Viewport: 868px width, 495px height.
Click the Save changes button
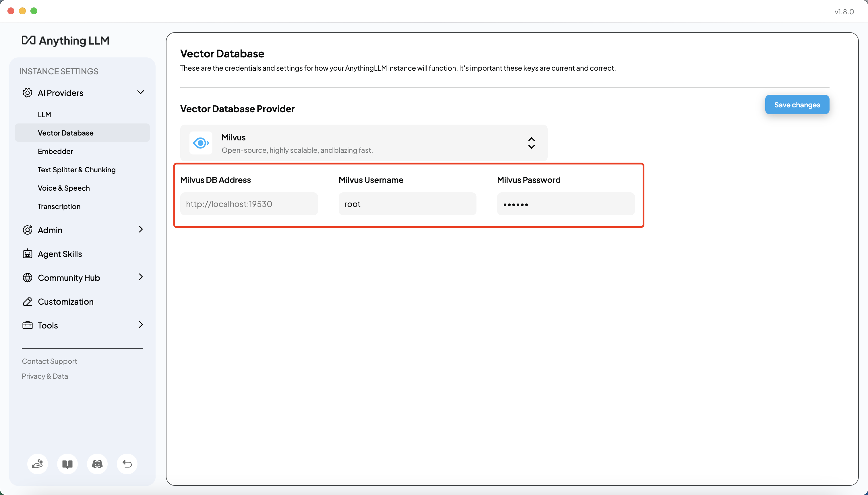click(797, 105)
